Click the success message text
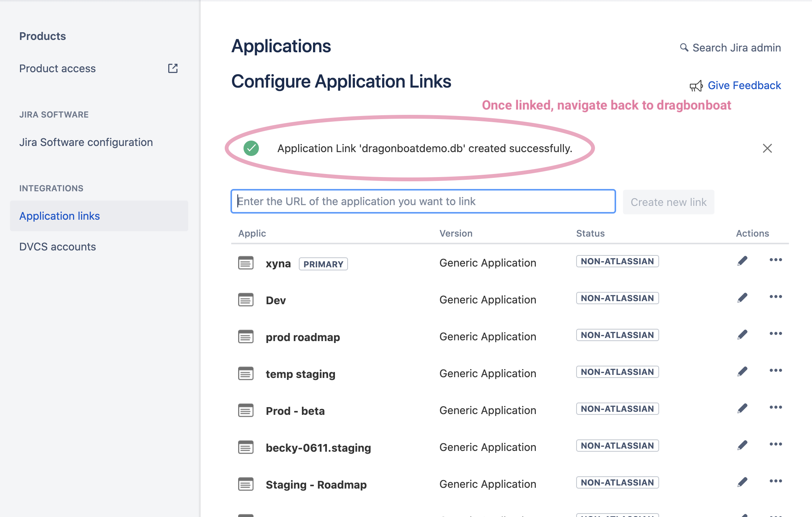 pos(425,148)
